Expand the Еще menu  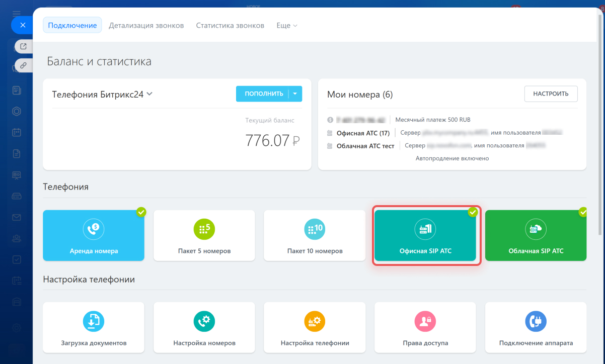[x=287, y=25]
